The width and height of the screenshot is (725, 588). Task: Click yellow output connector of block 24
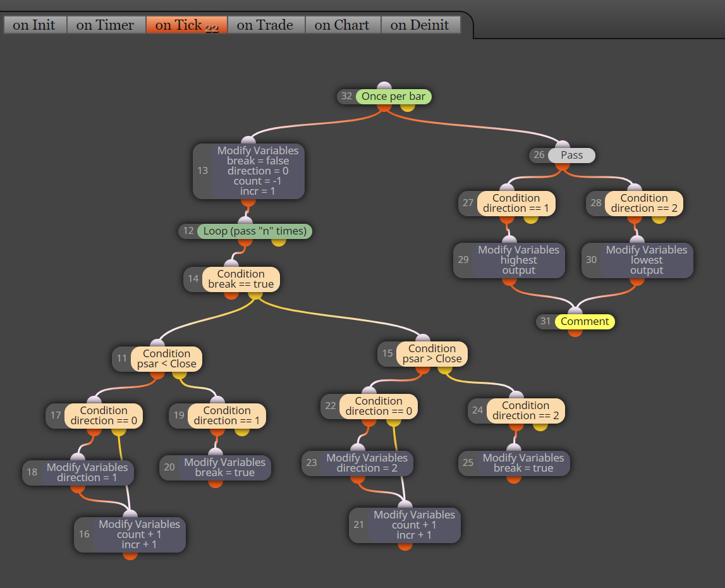click(540, 426)
